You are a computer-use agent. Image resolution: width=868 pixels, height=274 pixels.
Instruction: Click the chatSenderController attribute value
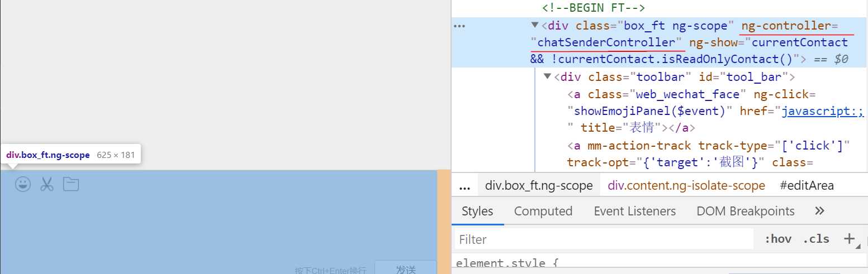pyautogui.click(x=606, y=42)
